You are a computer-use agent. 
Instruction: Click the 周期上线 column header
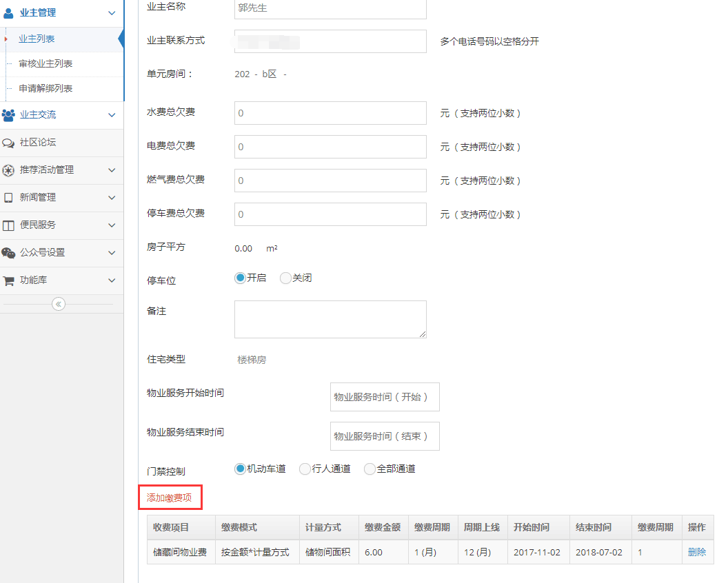[481, 527]
